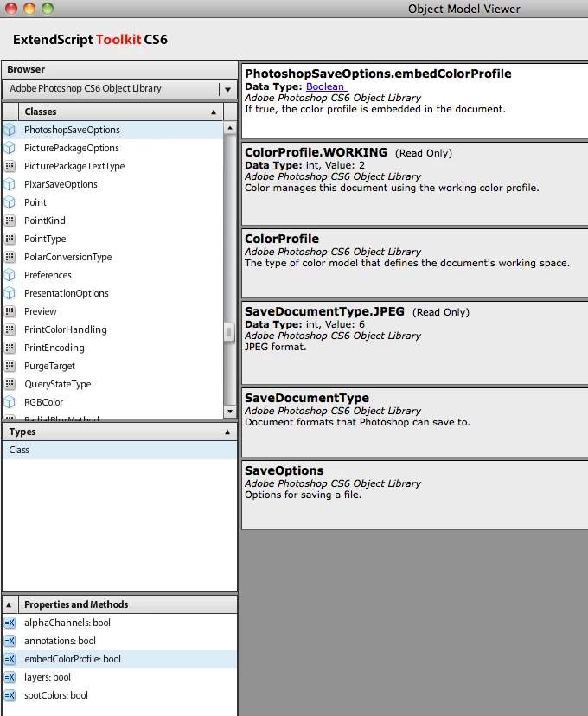Toggle sort order on the Types column header

coord(119,432)
